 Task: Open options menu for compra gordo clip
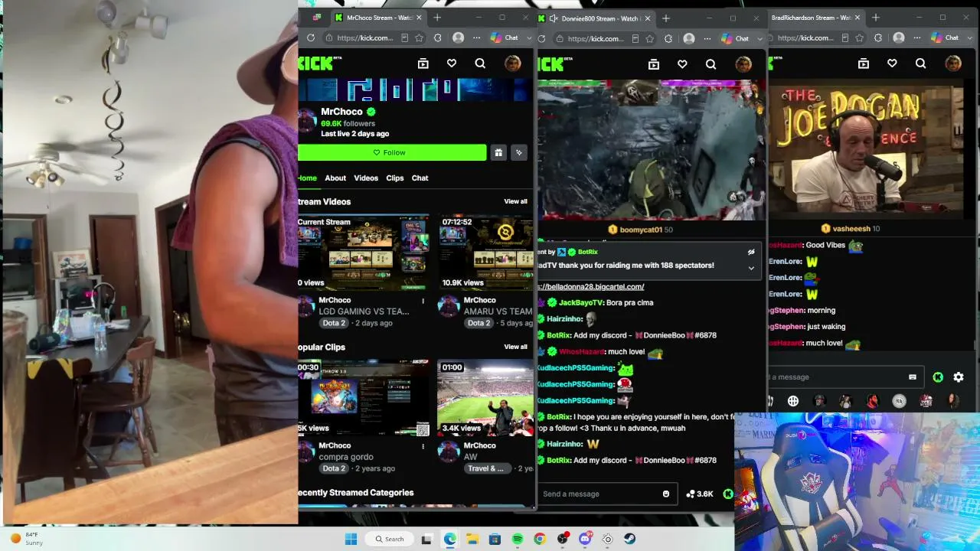(x=423, y=446)
